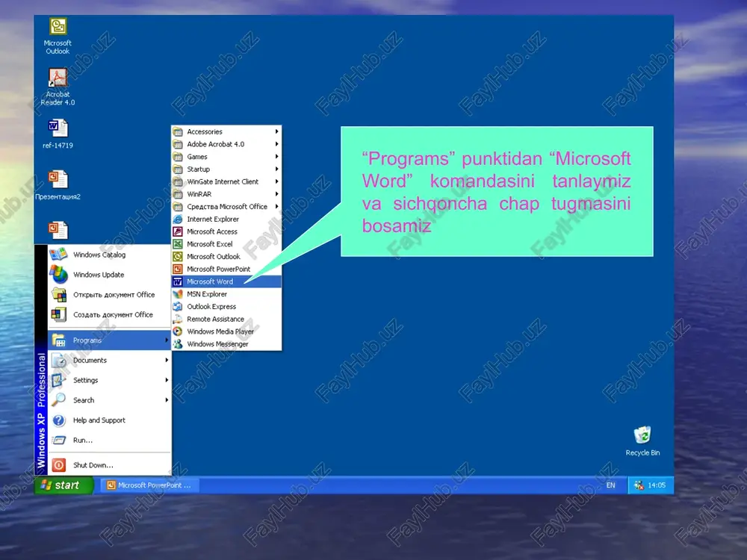
Task: Click the Help and Support question-mark icon
Action: [58, 420]
